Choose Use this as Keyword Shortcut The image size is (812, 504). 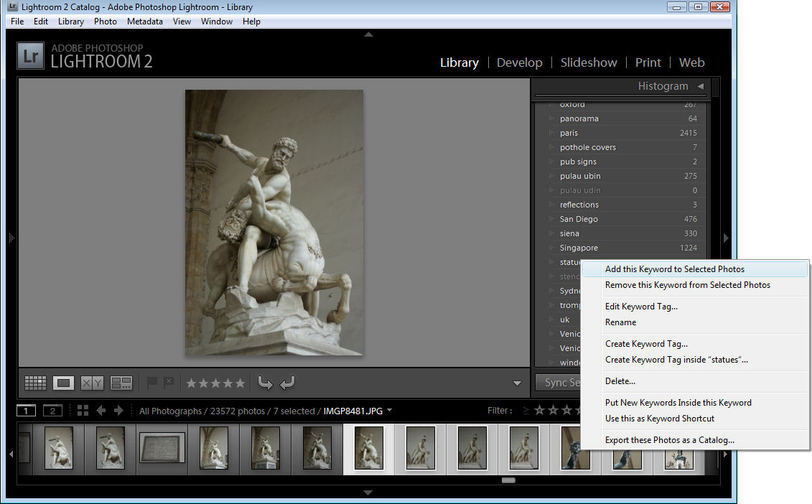695,419
